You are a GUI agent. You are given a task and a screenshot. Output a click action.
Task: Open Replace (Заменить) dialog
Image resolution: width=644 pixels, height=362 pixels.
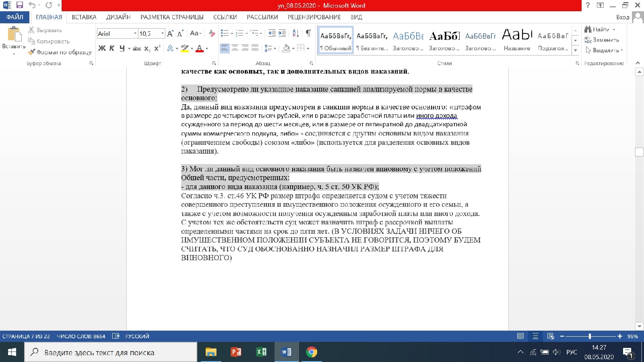(x=602, y=40)
